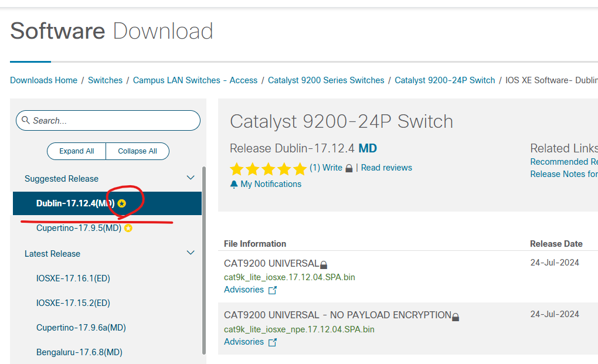Click the 24-Jul-2024 date for NO PAYLOAD ENCRYPTION
Screen dimensions: 598x364
point(555,314)
